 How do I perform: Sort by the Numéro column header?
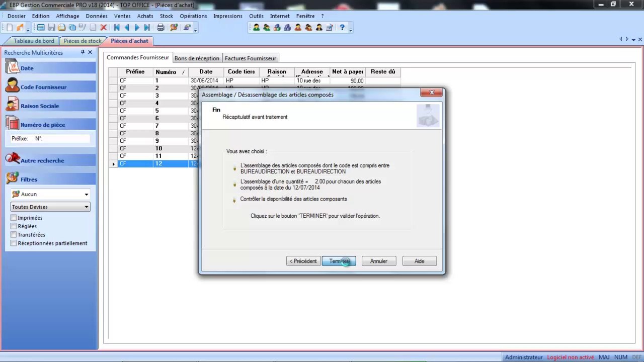pos(171,72)
